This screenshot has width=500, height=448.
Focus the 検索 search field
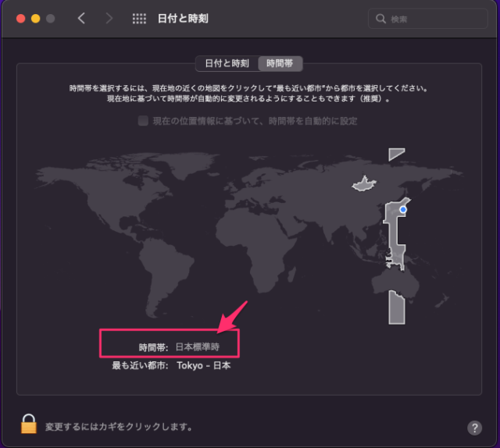pos(428,19)
